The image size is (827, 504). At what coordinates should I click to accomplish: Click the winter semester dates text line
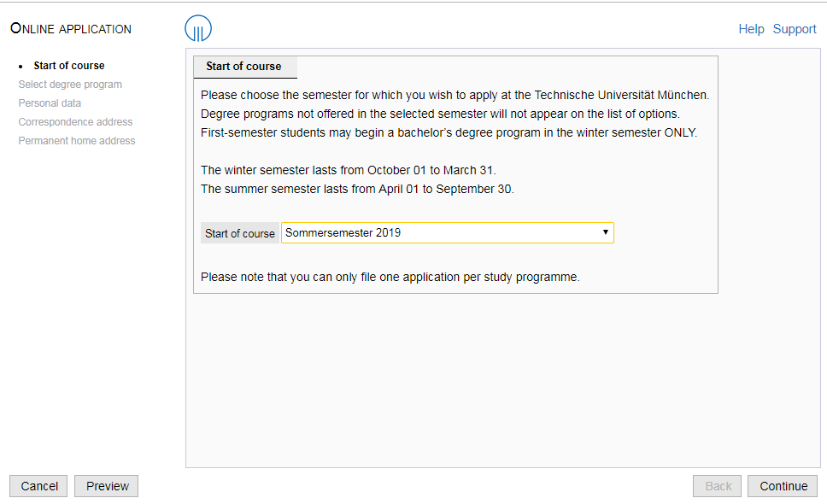point(348,170)
